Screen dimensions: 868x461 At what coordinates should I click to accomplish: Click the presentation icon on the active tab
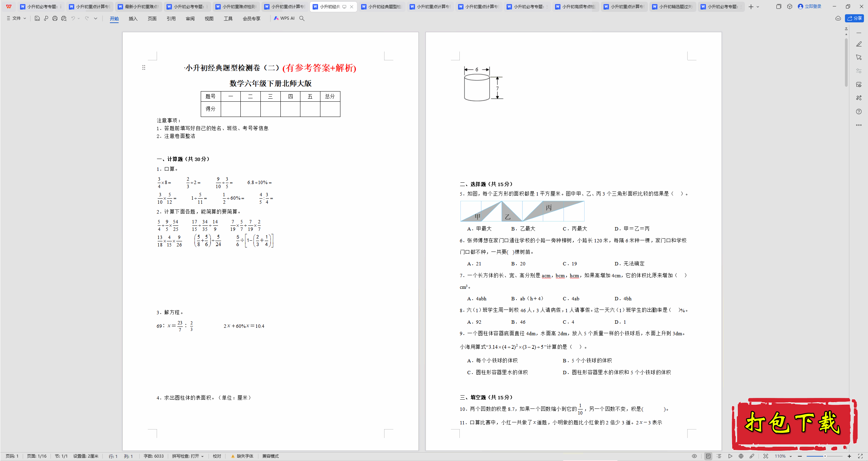click(x=344, y=6)
